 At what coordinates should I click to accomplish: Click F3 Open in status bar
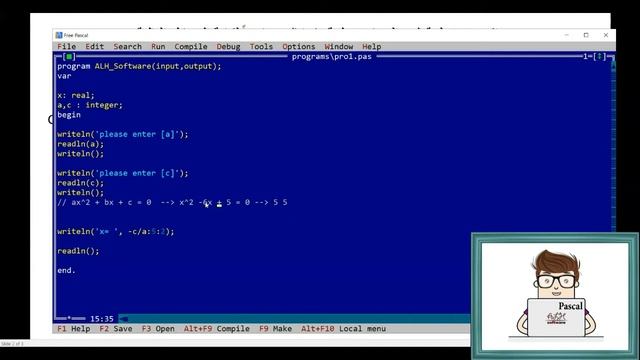[x=158, y=329]
